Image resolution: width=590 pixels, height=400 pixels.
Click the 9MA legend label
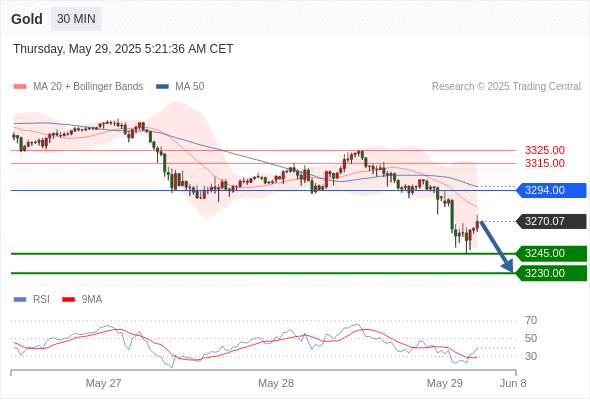click(x=92, y=300)
